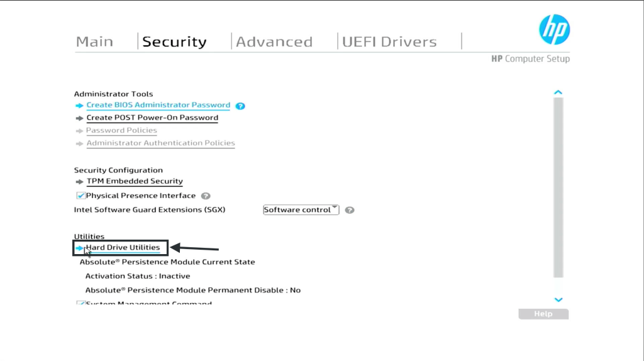This screenshot has width=644, height=361.
Task: Open Create POST Power-On Password
Action: click(x=152, y=118)
